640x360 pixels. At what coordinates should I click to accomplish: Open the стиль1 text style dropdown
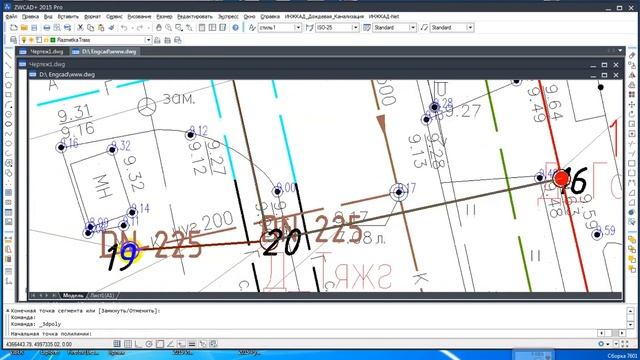pos(298,27)
